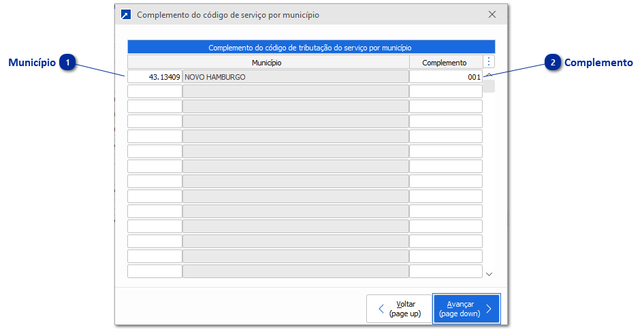Click the numbered callout 2 marker

tap(553, 63)
